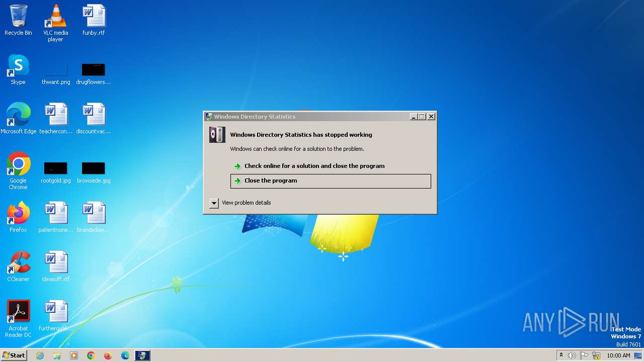Choose Close the program option
This screenshot has height=362, width=644.
click(x=331, y=181)
